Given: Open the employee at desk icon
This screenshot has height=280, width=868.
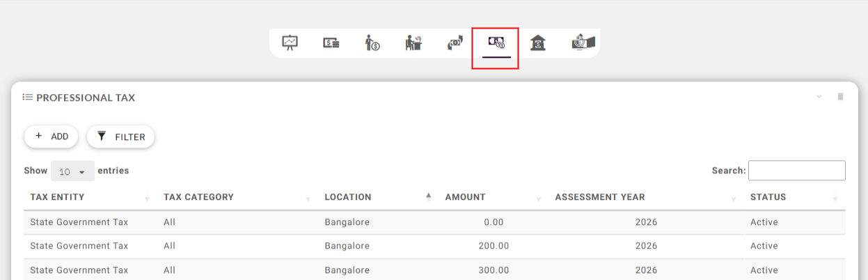Looking at the screenshot, I should tap(413, 43).
